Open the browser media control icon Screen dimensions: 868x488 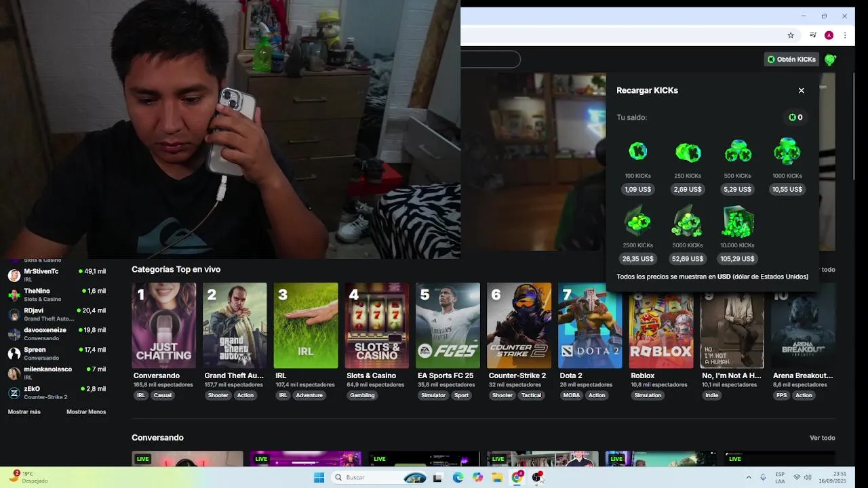(x=812, y=35)
